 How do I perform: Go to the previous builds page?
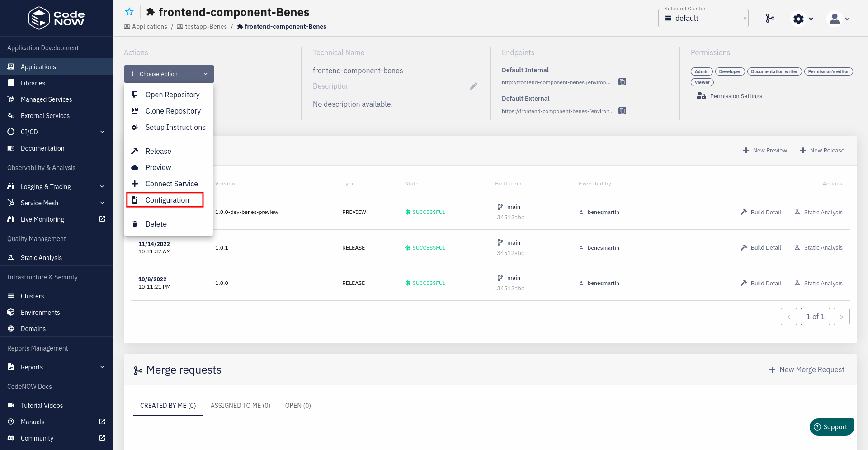click(x=789, y=317)
